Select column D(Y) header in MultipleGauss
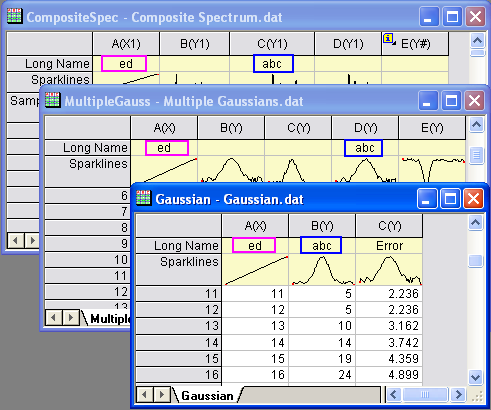Image resolution: width=491 pixels, height=410 pixels. 365,128
